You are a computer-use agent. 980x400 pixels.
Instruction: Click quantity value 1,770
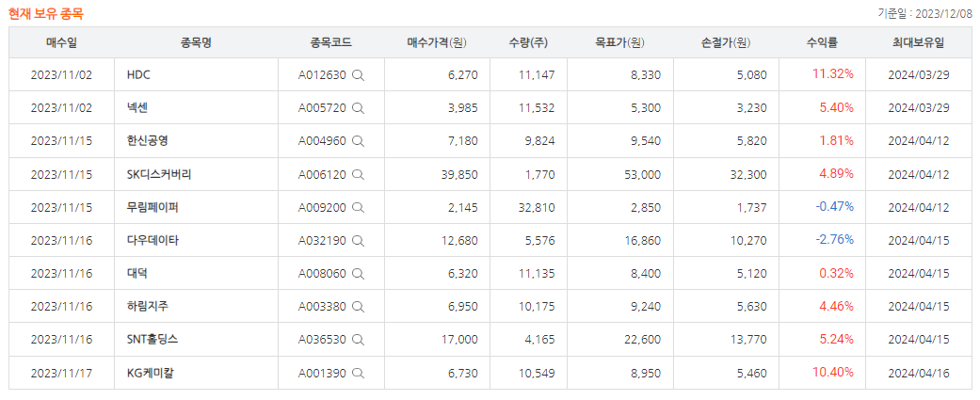(540, 174)
